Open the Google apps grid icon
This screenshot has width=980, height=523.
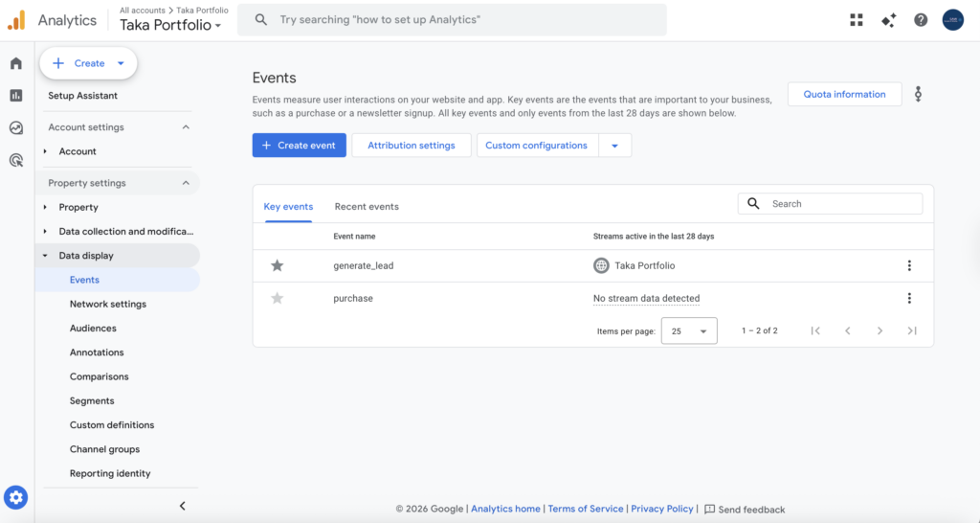coord(857,20)
